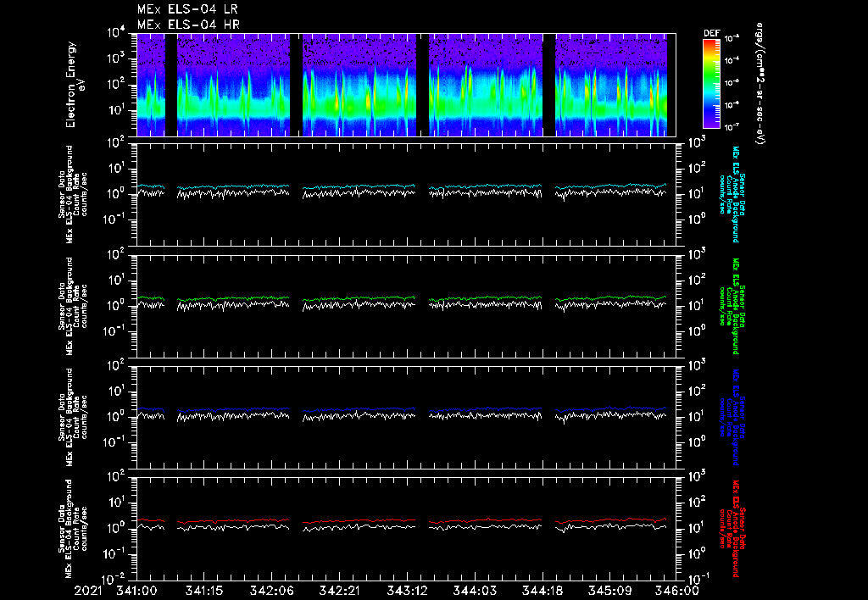868x600 pixels.
Task: Click the "341:00" time axis label
Action: click(136, 592)
